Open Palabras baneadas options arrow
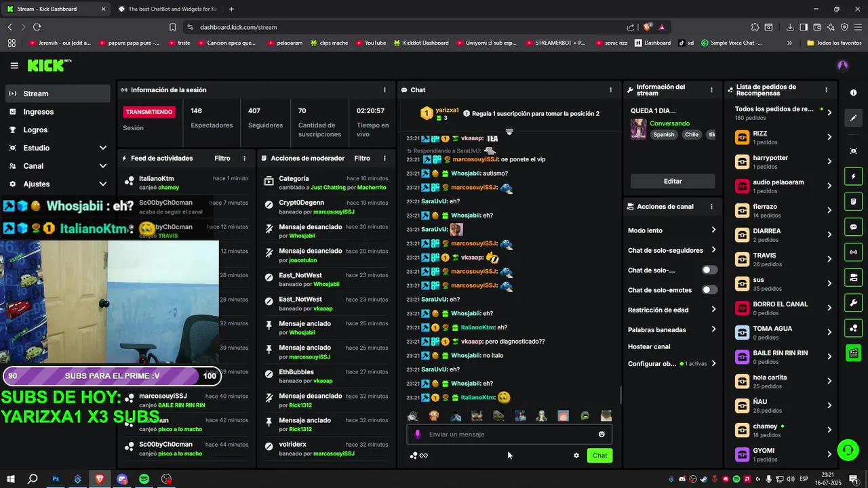Viewport: 868px width, 488px height. (713, 329)
